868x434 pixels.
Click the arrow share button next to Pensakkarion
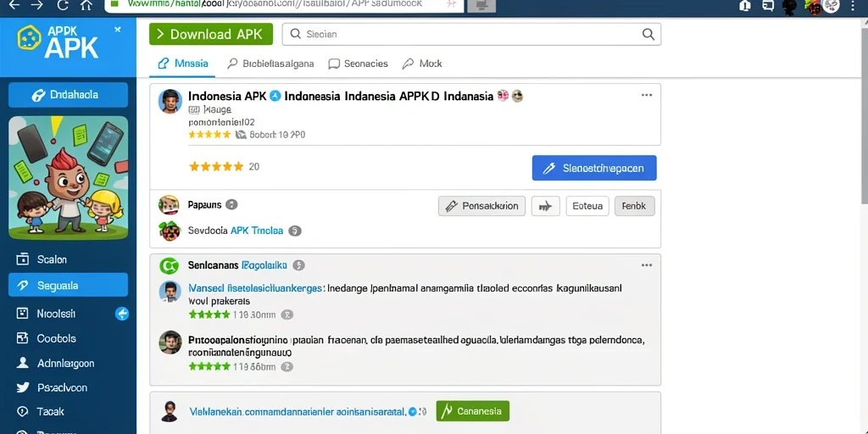pos(545,206)
